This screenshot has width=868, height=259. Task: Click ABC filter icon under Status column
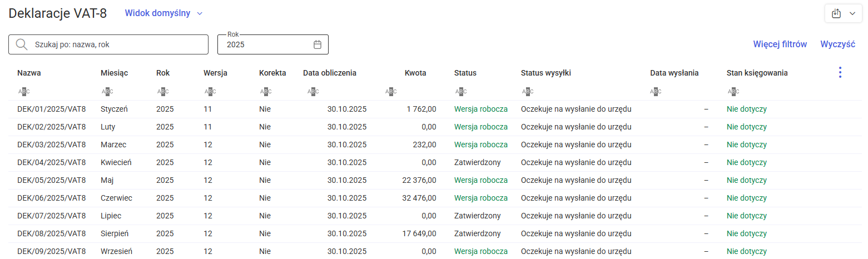pyautogui.click(x=461, y=91)
